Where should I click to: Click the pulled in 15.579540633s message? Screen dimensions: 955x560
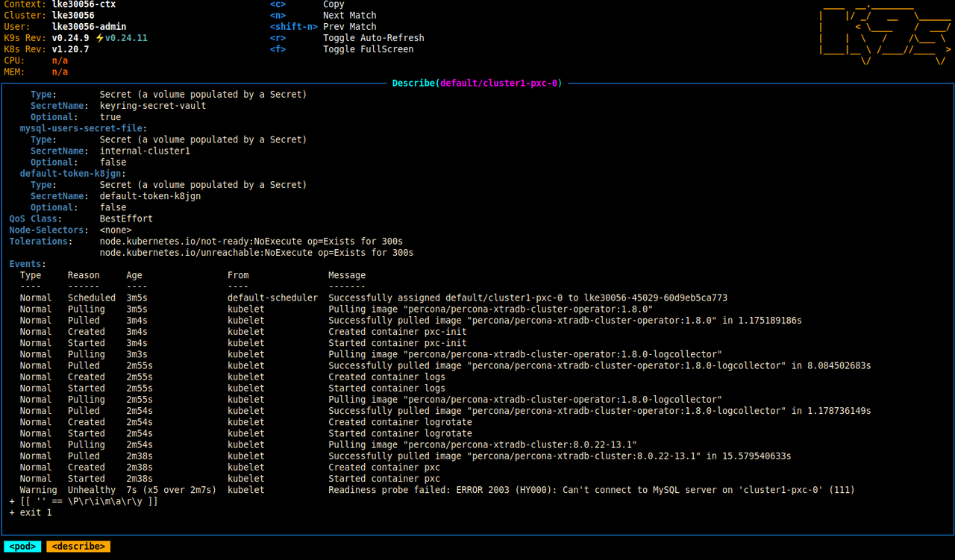(x=560, y=456)
